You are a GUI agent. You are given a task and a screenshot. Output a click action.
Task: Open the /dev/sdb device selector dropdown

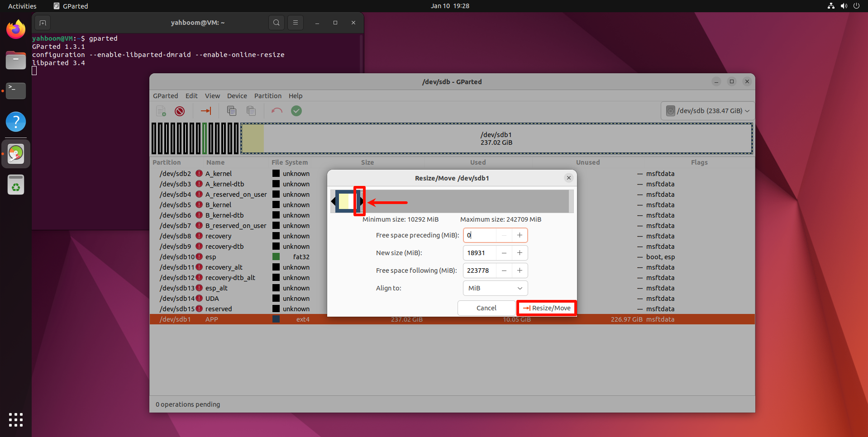(x=708, y=111)
